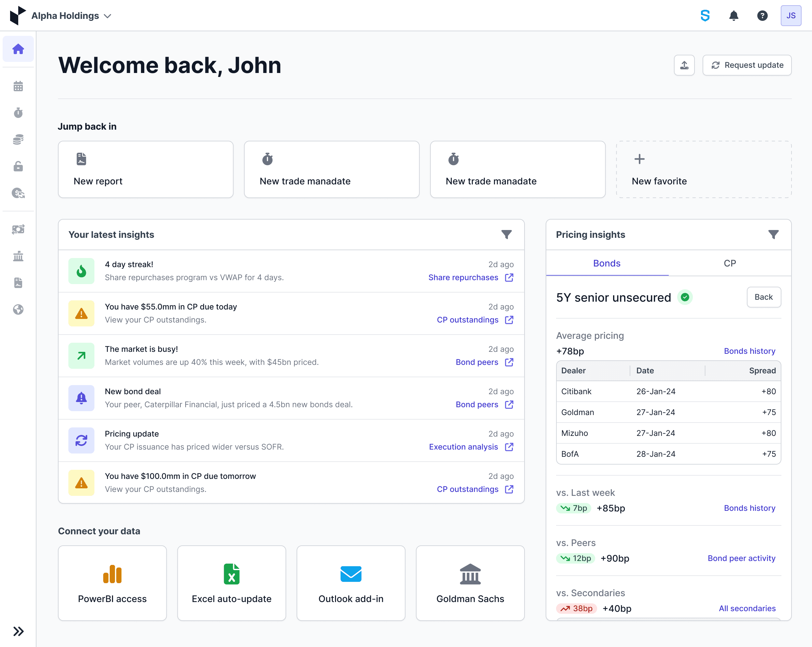The width and height of the screenshot is (812, 647).
Task: Open the cash transfer icon in the sidebar
Action: pyautogui.click(x=18, y=229)
